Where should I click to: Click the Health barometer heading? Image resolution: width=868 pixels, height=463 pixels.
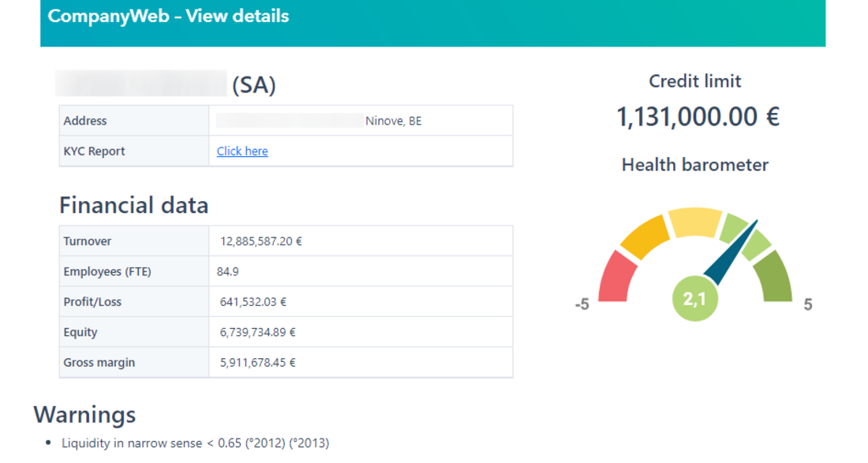(x=694, y=165)
